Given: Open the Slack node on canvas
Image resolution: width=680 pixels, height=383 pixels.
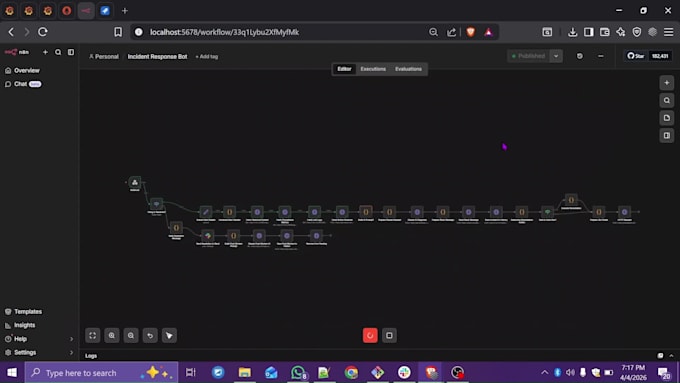Looking at the screenshot, I should pyautogui.click(x=208, y=236).
